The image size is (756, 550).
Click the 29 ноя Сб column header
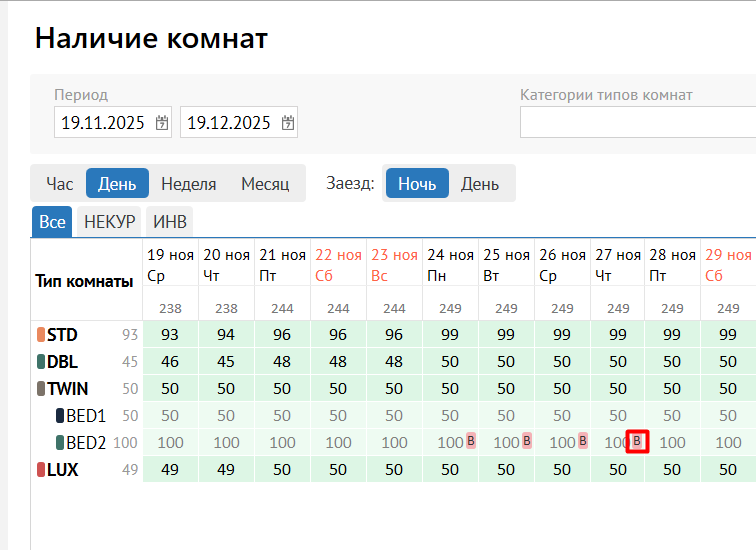[728, 265]
